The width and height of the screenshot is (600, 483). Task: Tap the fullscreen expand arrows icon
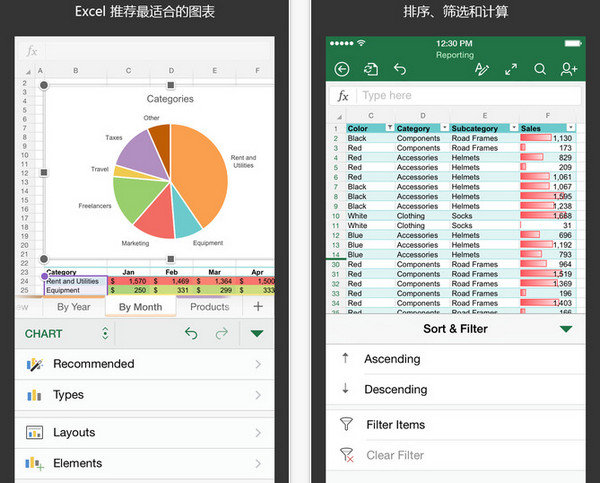click(x=511, y=69)
